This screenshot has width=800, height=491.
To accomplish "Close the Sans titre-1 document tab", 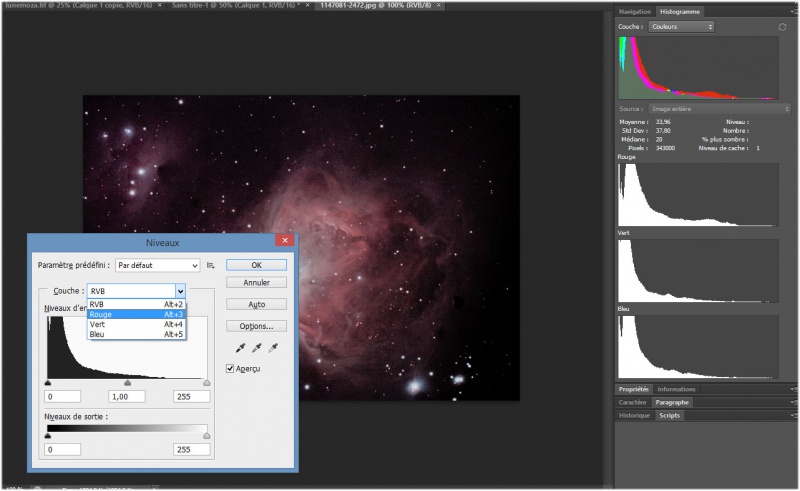I will click(x=307, y=5).
